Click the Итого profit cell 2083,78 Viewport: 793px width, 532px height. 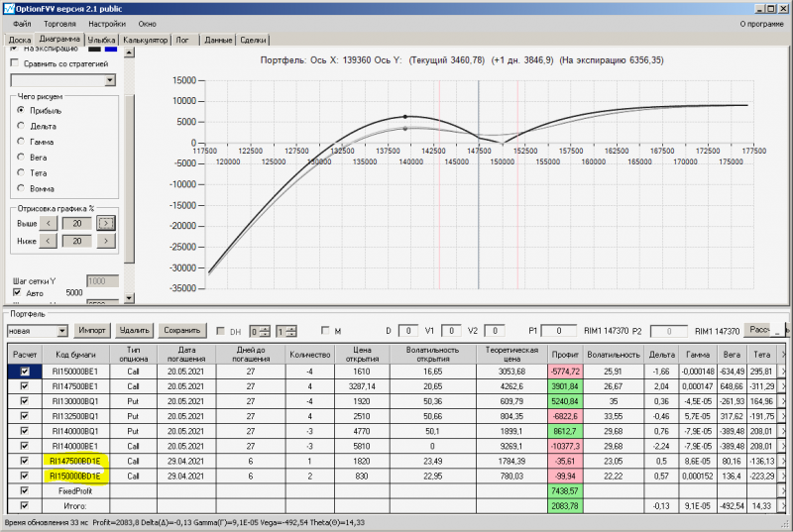coord(565,505)
